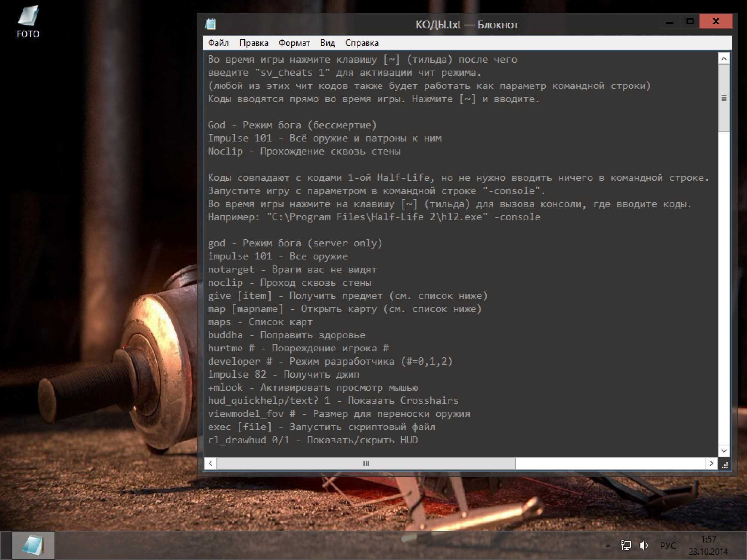Click the line "developer # - Режим разработчика"
747x560 pixels.
pyautogui.click(x=330, y=361)
